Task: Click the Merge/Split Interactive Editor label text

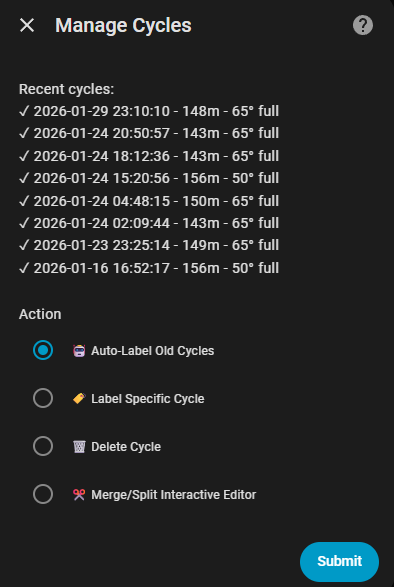Action: [x=174, y=495]
